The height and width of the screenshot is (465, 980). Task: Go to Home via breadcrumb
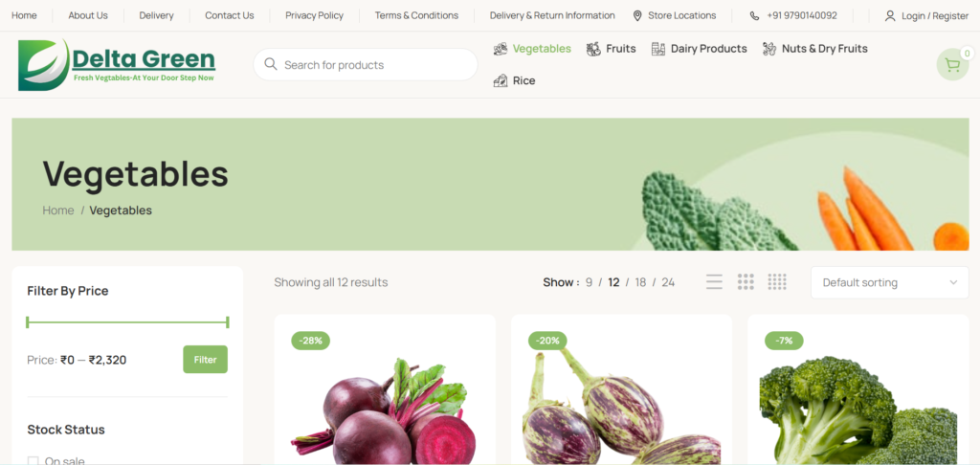(58, 210)
